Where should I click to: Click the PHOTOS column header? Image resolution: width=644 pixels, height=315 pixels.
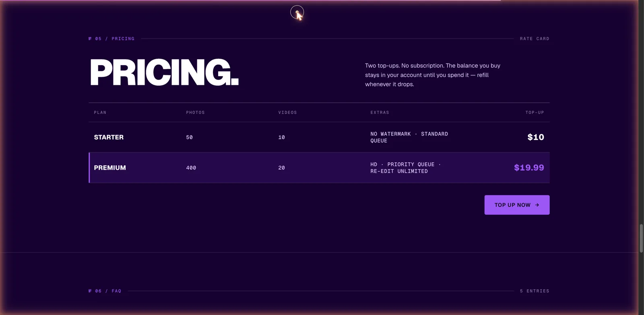[195, 113]
